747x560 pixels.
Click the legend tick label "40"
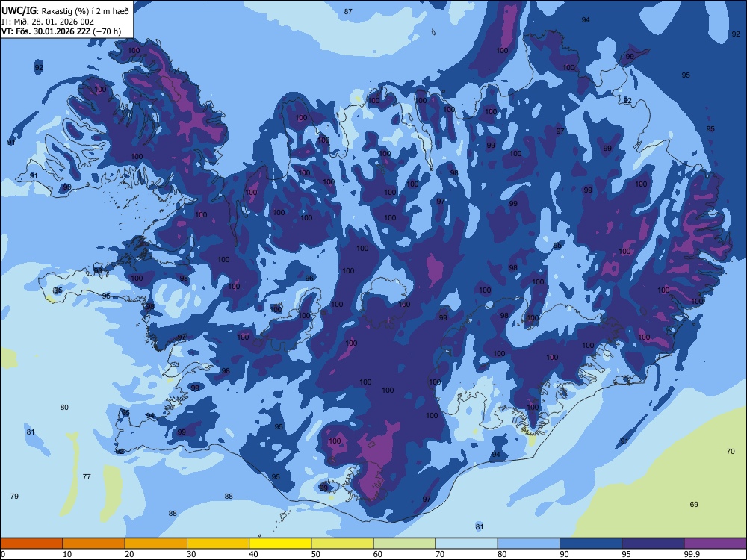pos(253,554)
